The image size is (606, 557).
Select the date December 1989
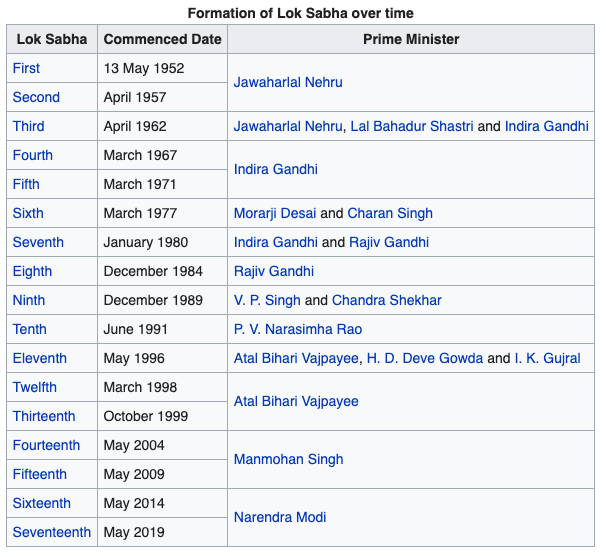(x=153, y=300)
